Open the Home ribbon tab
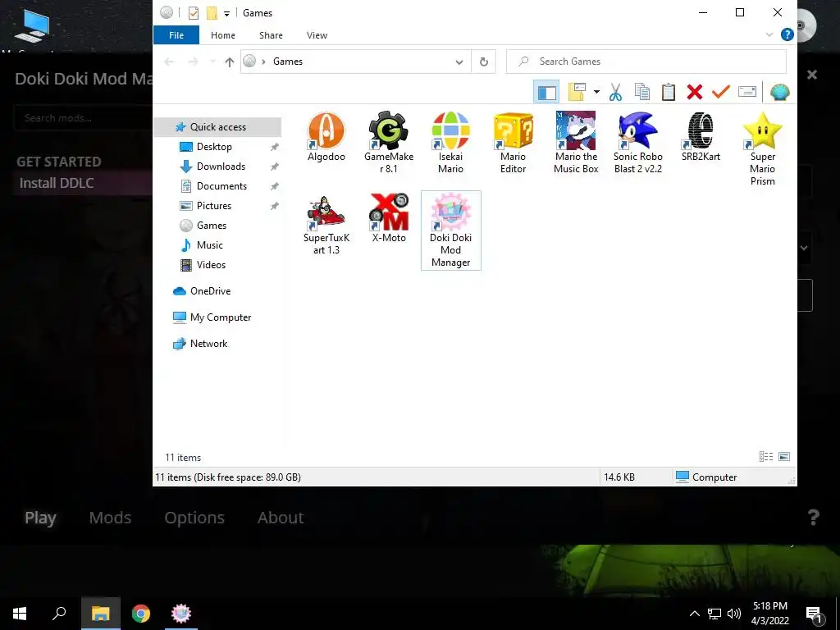This screenshot has height=630, width=840. click(223, 34)
